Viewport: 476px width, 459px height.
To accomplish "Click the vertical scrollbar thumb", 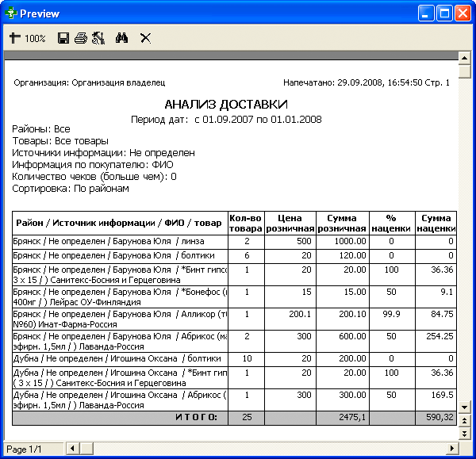I will tap(464, 72).
